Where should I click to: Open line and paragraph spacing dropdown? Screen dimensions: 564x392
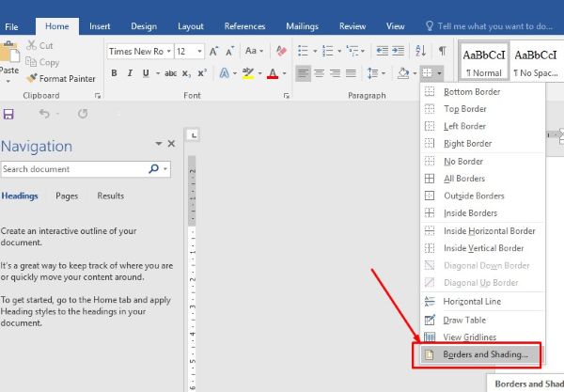(376, 73)
